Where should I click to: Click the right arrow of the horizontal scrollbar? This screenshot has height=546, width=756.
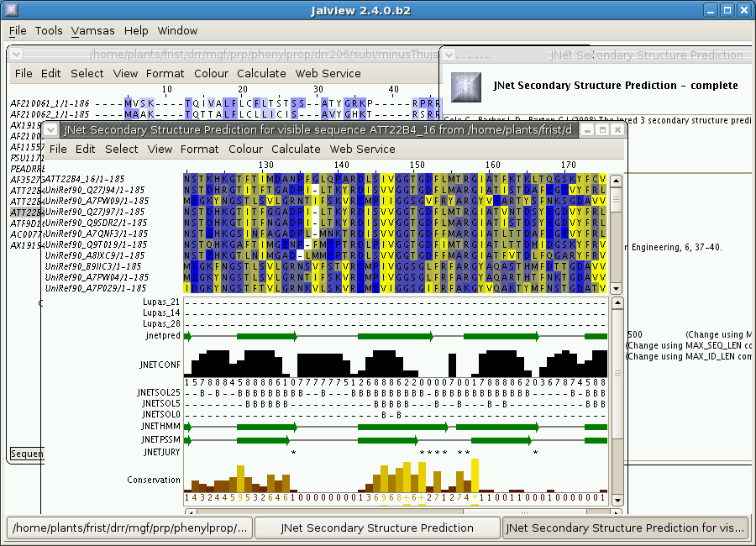pos(617,512)
